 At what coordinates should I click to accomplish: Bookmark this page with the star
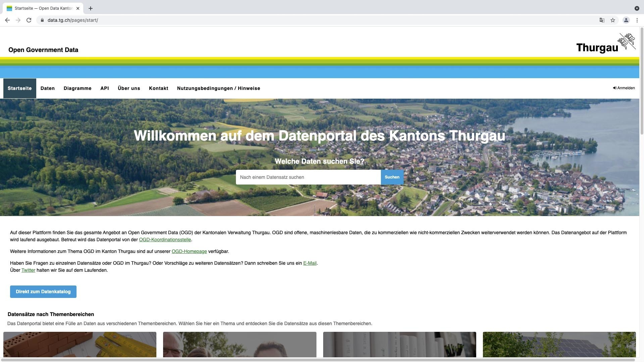pos(613,20)
